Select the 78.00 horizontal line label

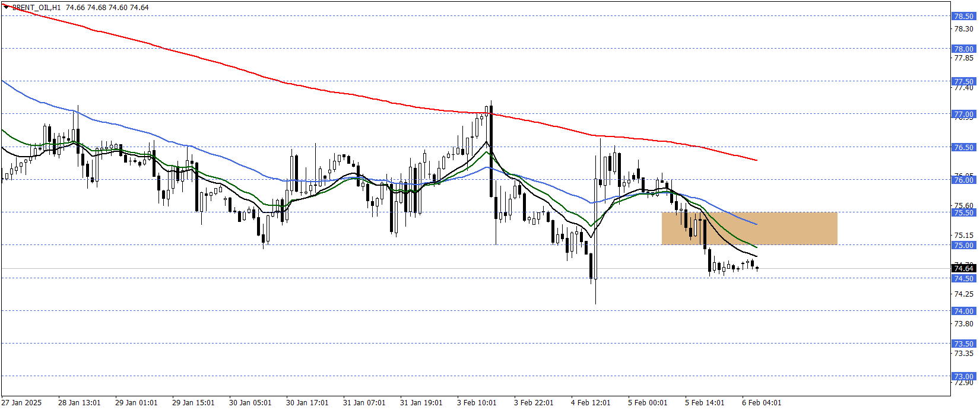click(x=963, y=49)
